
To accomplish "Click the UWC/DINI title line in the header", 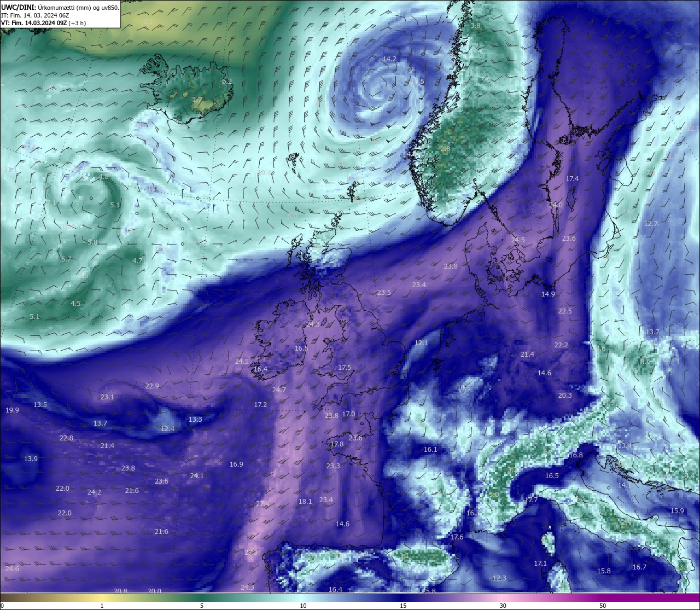I will pos(60,7).
